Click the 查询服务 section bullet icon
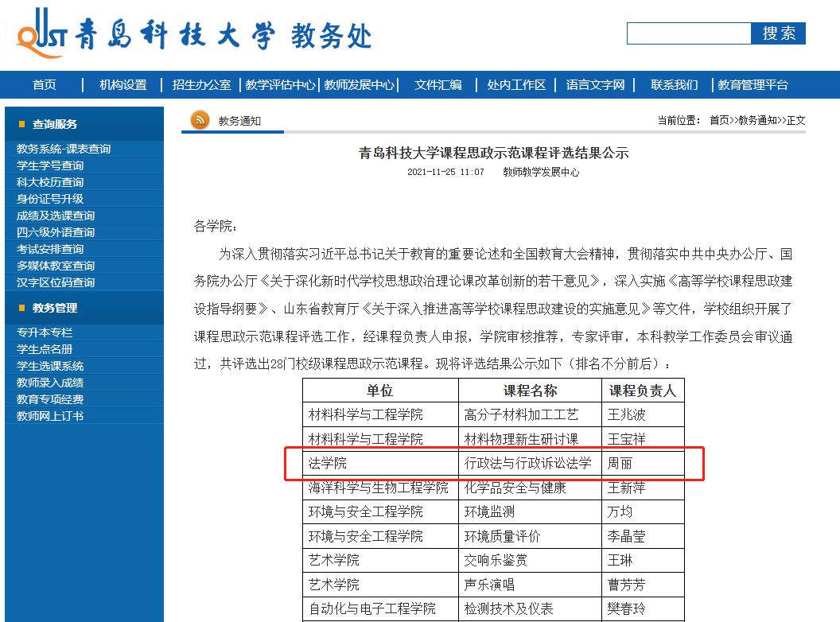The width and height of the screenshot is (840, 622). pos(21,124)
